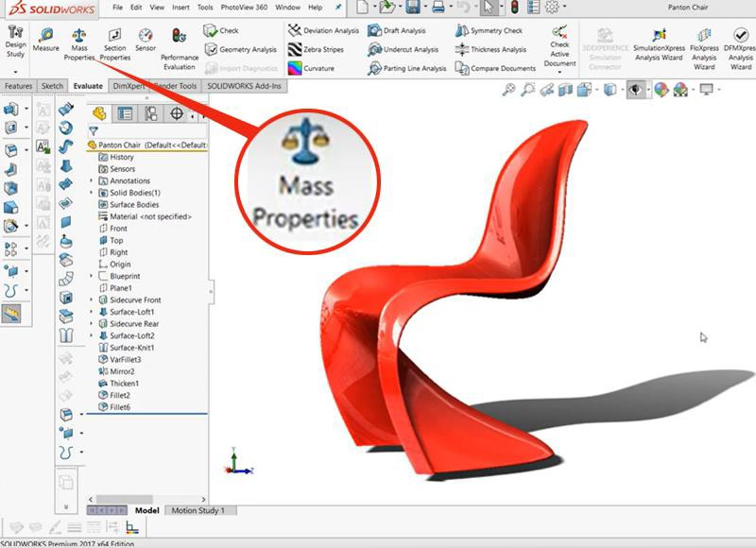Open the Mass Properties tool
Viewport: 756px width, 548px height.
79,43
